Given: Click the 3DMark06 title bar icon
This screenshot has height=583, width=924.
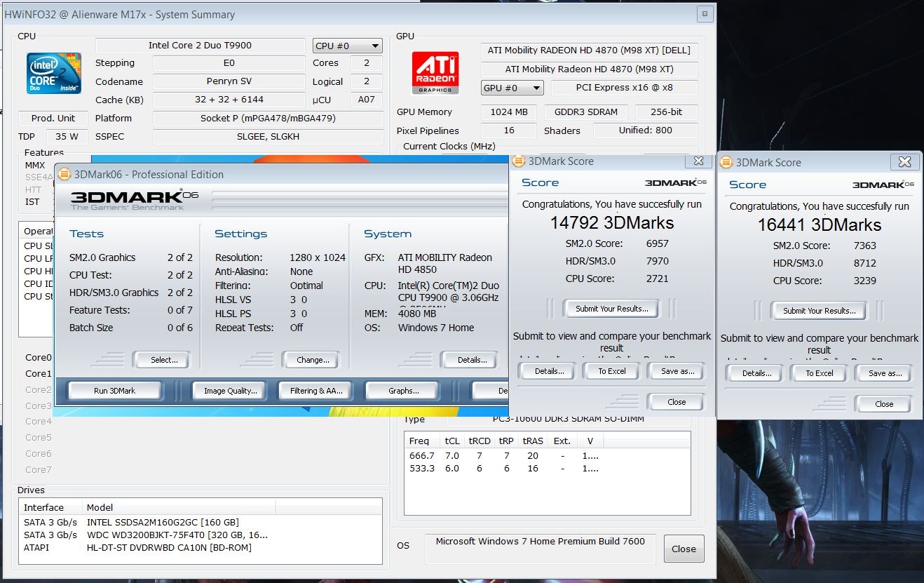Looking at the screenshot, I should tap(64, 174).
